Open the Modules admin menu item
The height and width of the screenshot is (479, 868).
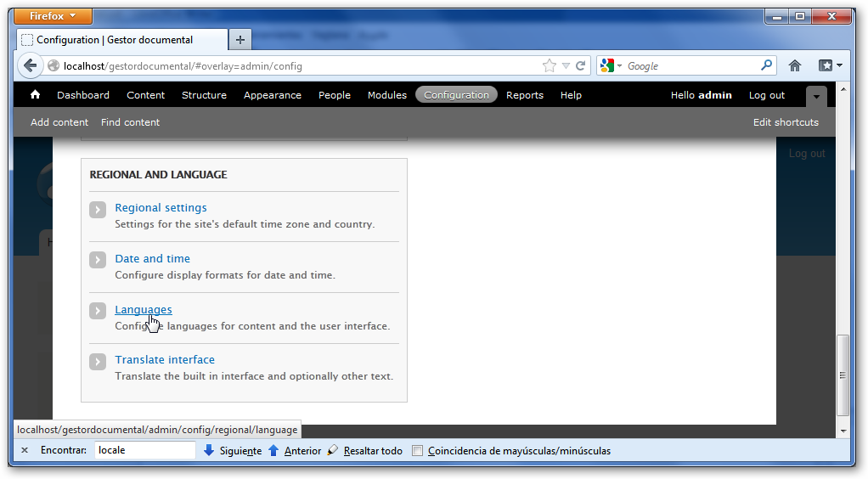pos(386,95)
